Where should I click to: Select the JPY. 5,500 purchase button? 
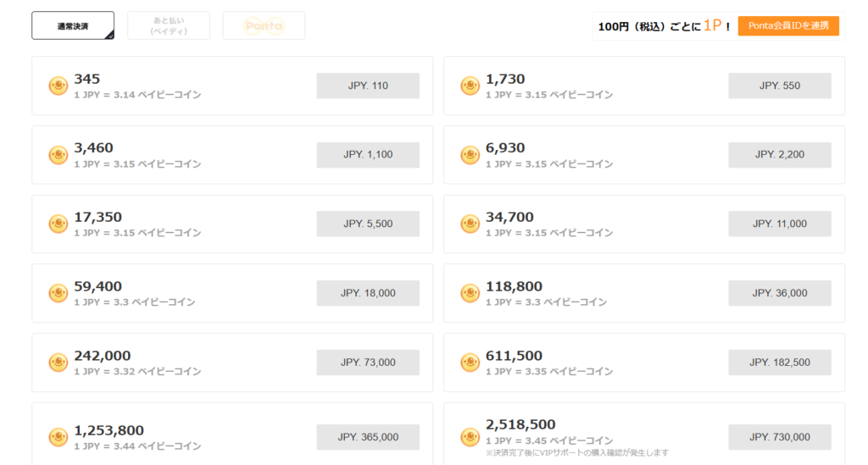[368, 224]
